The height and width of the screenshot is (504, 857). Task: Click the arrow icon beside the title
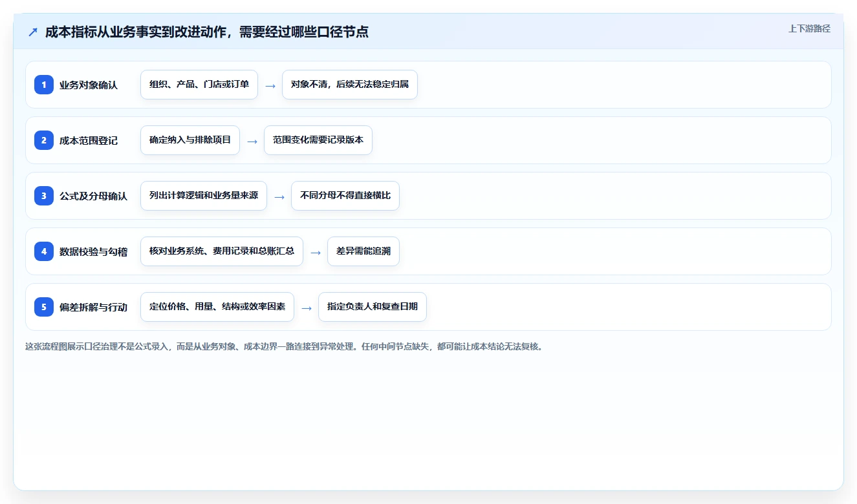(x=33, y=32)
